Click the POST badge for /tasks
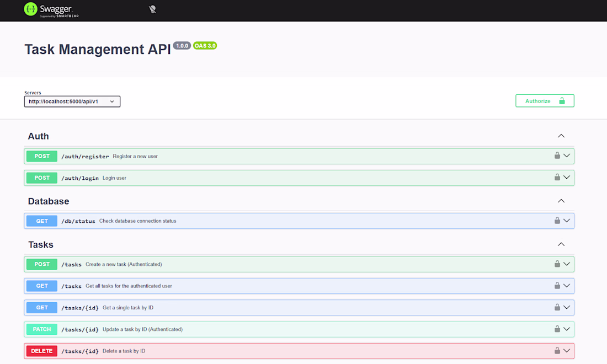Image resolution: width=607 pixels, height=364 pixels. tap(42, 264)
